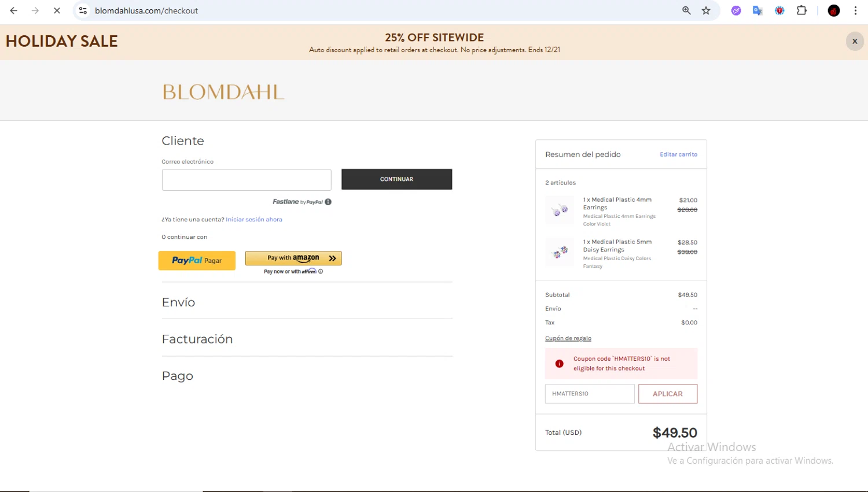Open the zoom magnifier in address bar
Image resolution: width=868 pixels, height=492 pixels.
click(x=686, y=10)
